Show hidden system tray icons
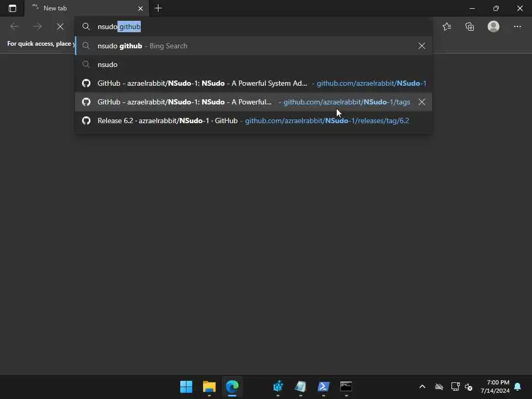The width and height of the screenshot is (532, 399). point(422,387)
